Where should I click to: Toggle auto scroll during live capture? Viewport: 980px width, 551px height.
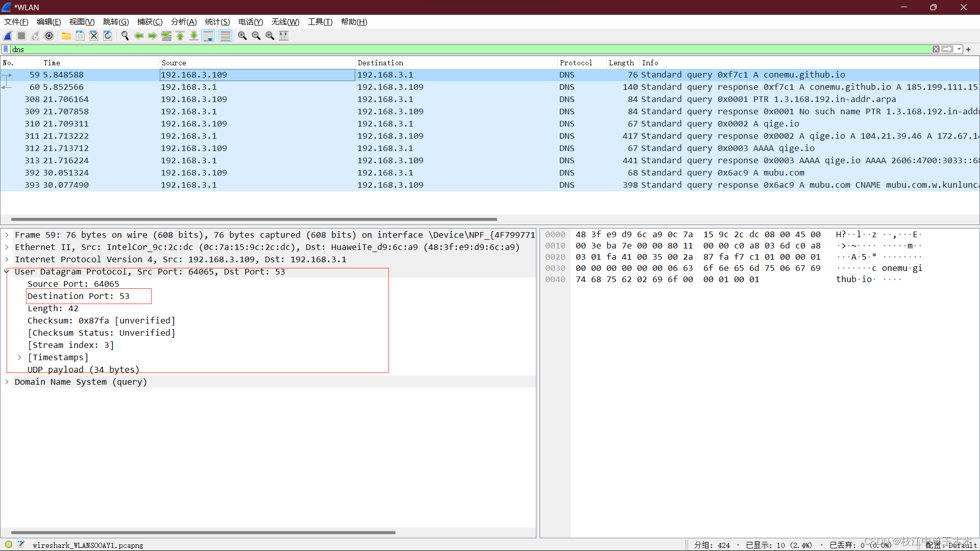[x=208, y=36]
